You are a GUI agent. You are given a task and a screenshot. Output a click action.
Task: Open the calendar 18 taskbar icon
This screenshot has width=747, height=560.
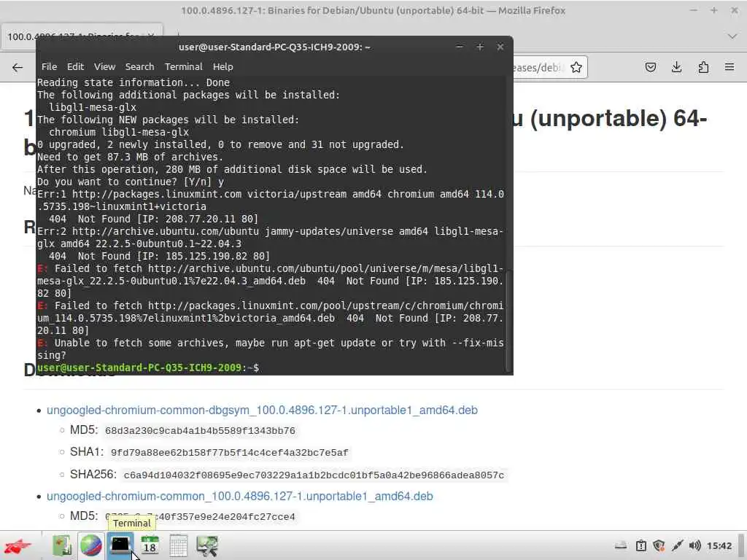click(150, 545)
